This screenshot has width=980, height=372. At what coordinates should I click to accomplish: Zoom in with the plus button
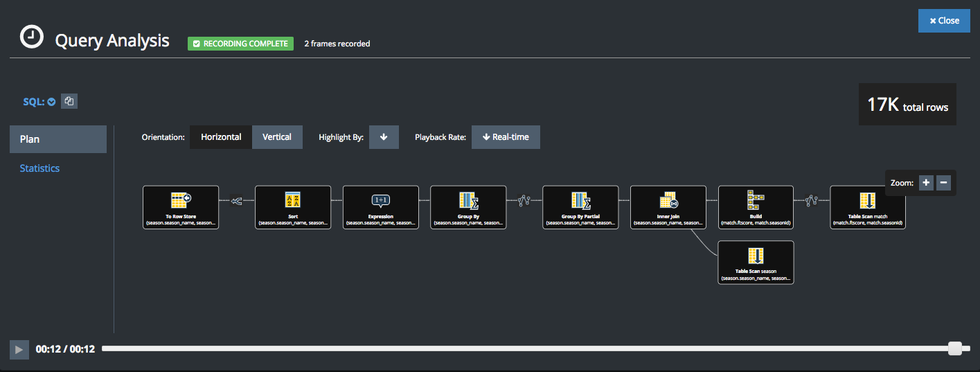(x=925, y=183)
